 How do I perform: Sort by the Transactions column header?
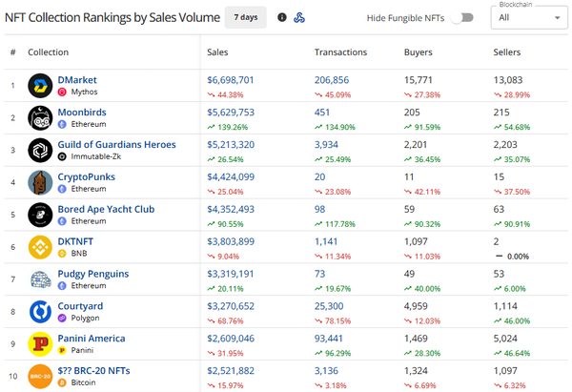tap(340, 52)
